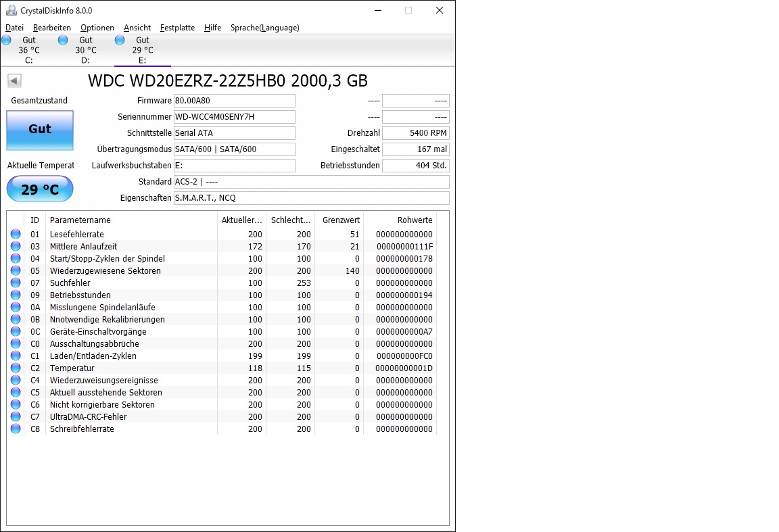Click status icon next to Laden/Entladen-Zyklen
The height and width of the screenshot is (532, 779).
[x=16, y=356]
